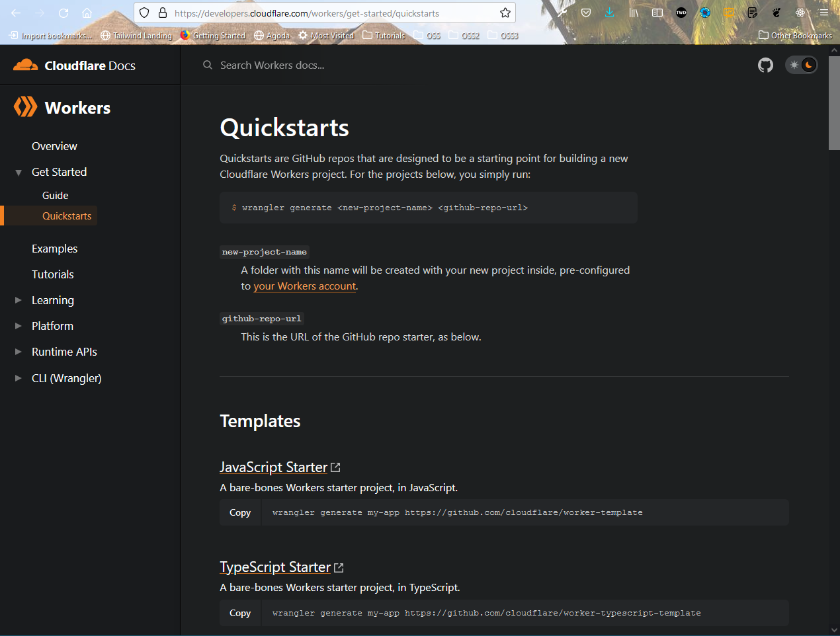Follow the 'your Workers account' link

305,286
